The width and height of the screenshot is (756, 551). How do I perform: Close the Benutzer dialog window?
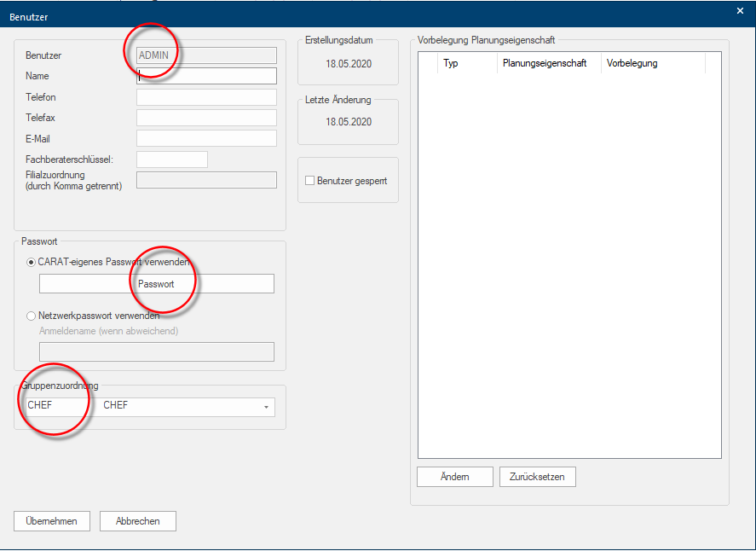tap(739, 10)
